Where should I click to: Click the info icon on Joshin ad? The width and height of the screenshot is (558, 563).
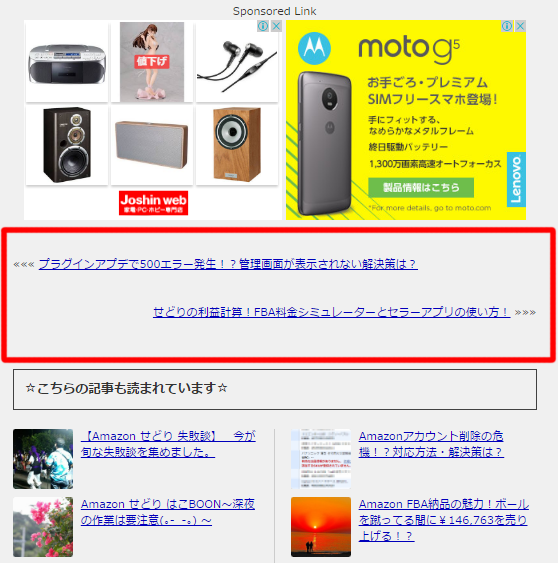coord(263,26)
